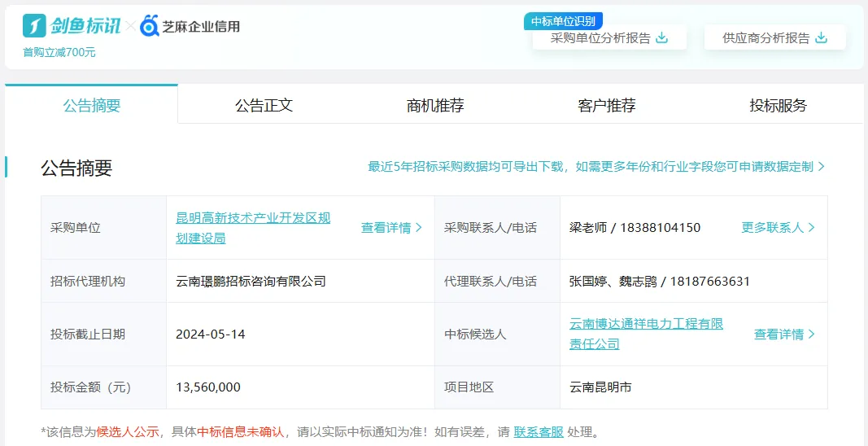Viewport: 868px width, 446px height.
Task: Download the 供应商分析报告 report
Action: (766, 37)
